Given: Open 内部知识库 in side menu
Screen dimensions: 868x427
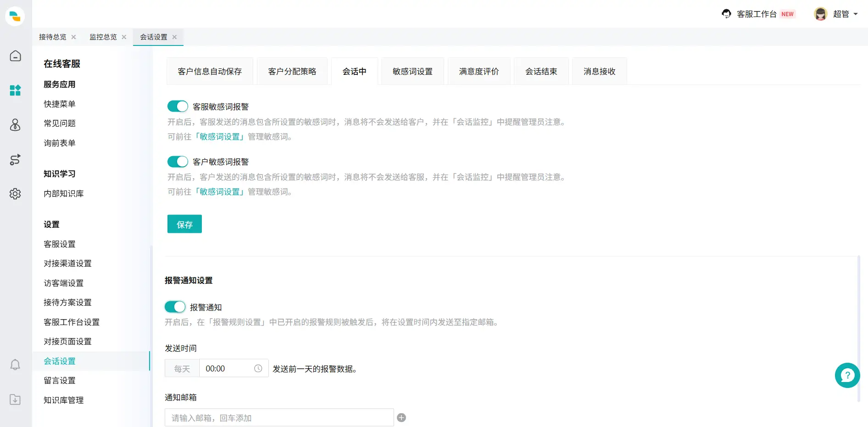Looking at the screenshot, I should click(x=64, y=193).
